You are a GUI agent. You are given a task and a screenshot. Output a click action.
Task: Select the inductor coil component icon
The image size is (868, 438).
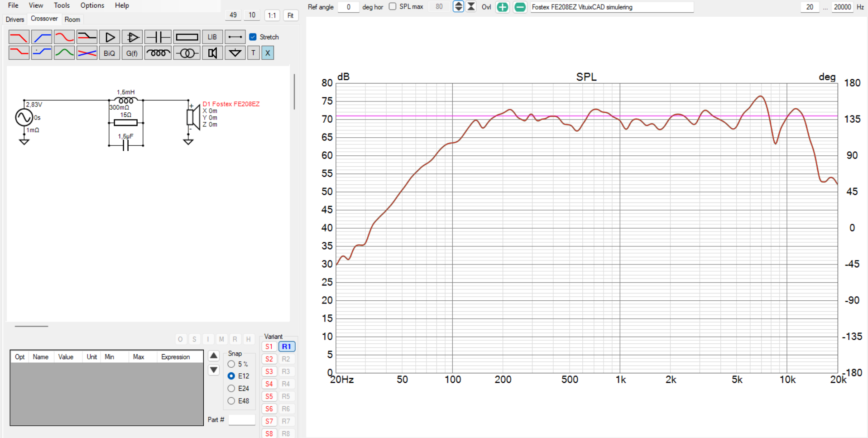point(158,53)
